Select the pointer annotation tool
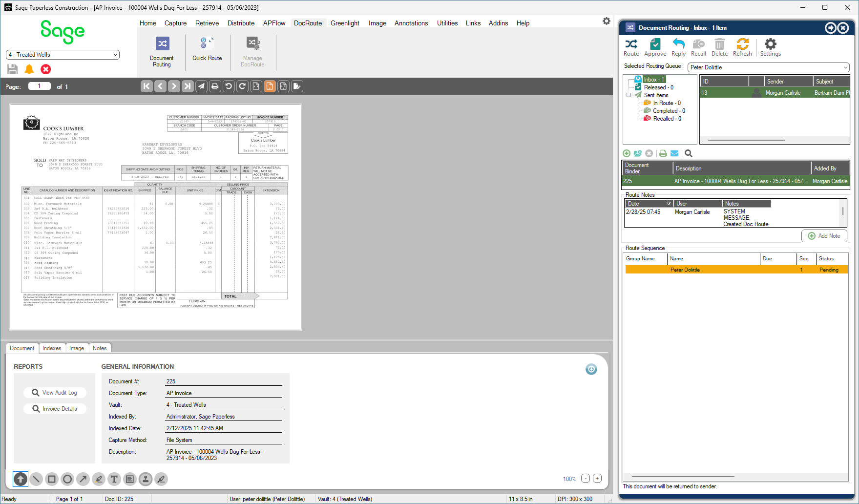This screenshot has width=859, height=504. tap(21, 479)
